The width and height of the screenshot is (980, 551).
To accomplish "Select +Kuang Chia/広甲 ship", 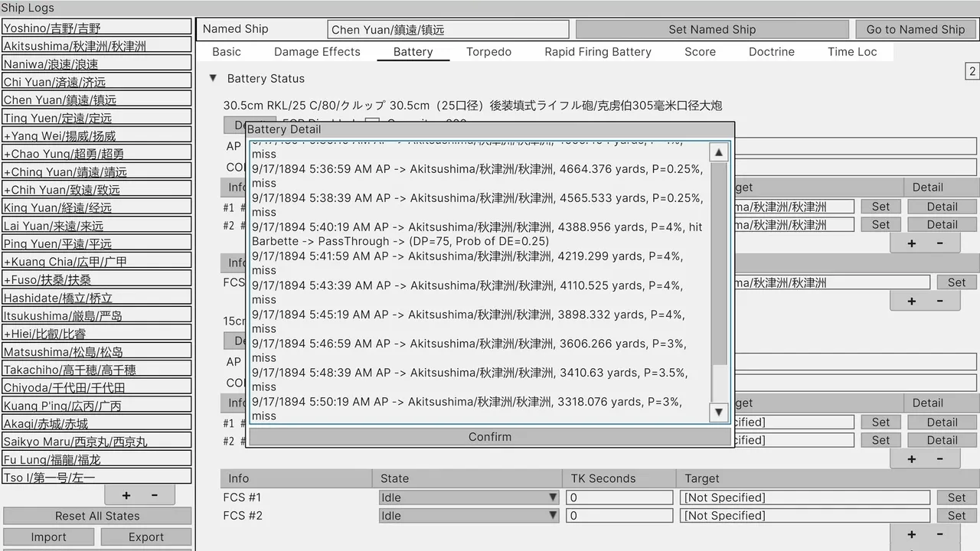I will tap(96, 262).
